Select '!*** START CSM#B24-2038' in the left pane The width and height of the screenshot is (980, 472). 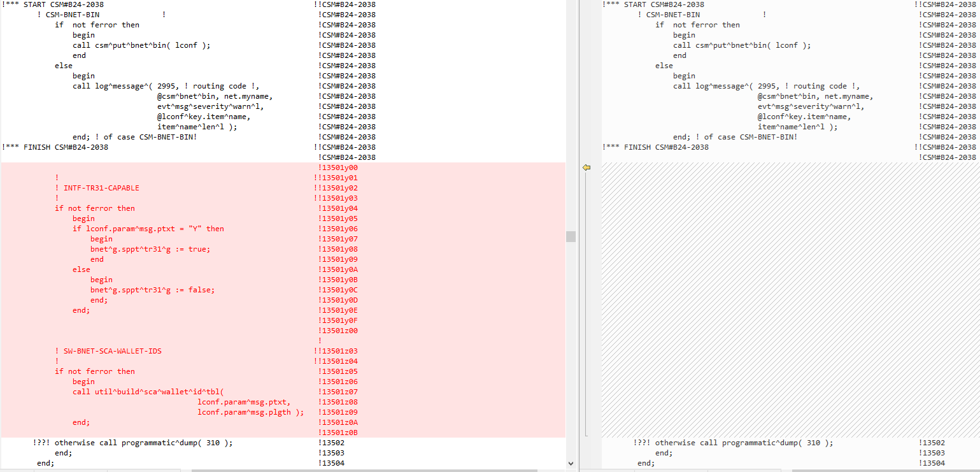[x=53, y=4]
